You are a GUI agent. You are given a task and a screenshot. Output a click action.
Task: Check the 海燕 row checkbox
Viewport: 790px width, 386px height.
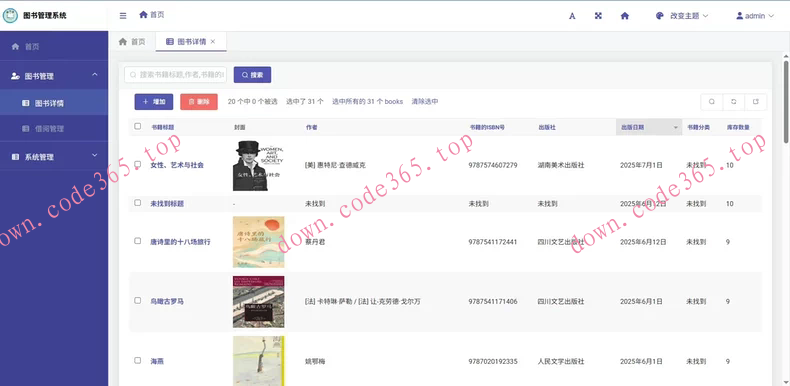pos(138,360)
